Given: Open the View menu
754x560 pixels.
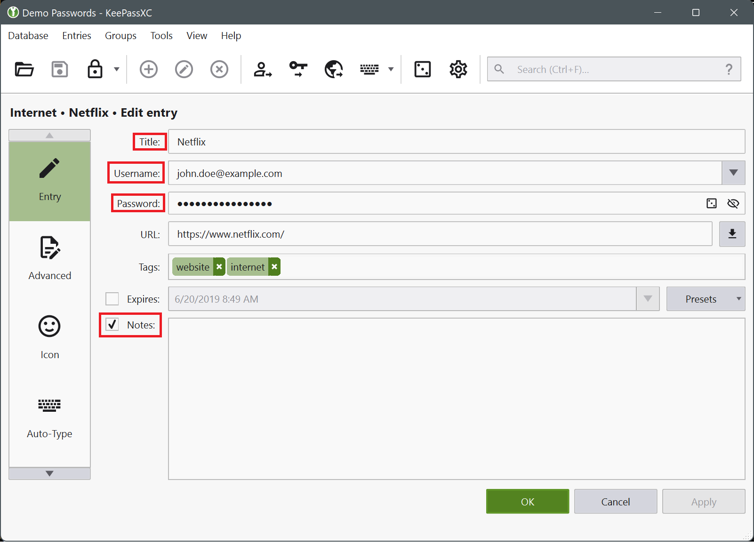Looking at the screenshot, I should pyautogui.click(x=197, y=36).
